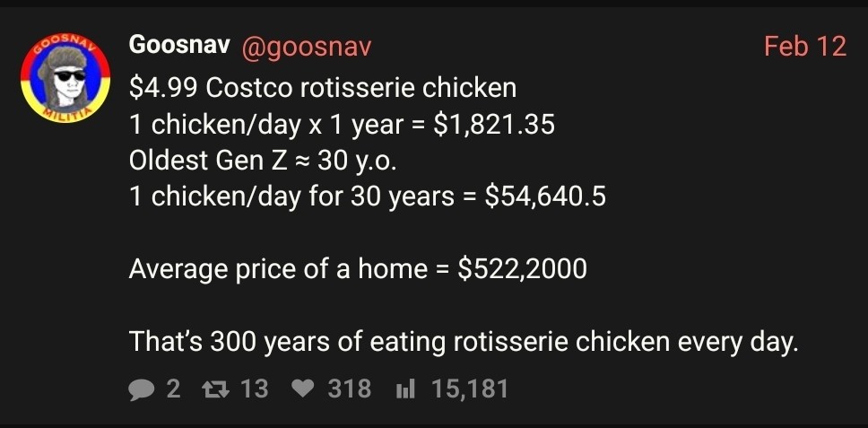Click the 15,181 view count
868x428 pixels.
[x=470, y=389]
